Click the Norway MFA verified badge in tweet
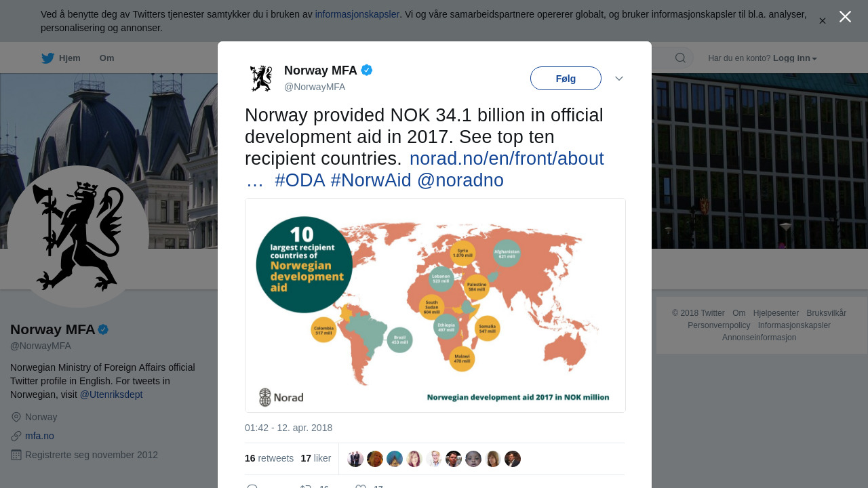This screenshot has height=488, width=868. 367,70
